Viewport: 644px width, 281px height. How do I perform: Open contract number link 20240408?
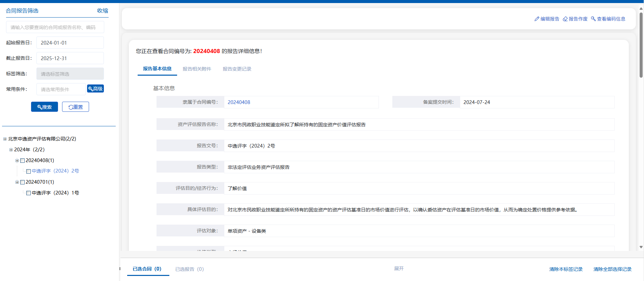[x=239, y=102]
